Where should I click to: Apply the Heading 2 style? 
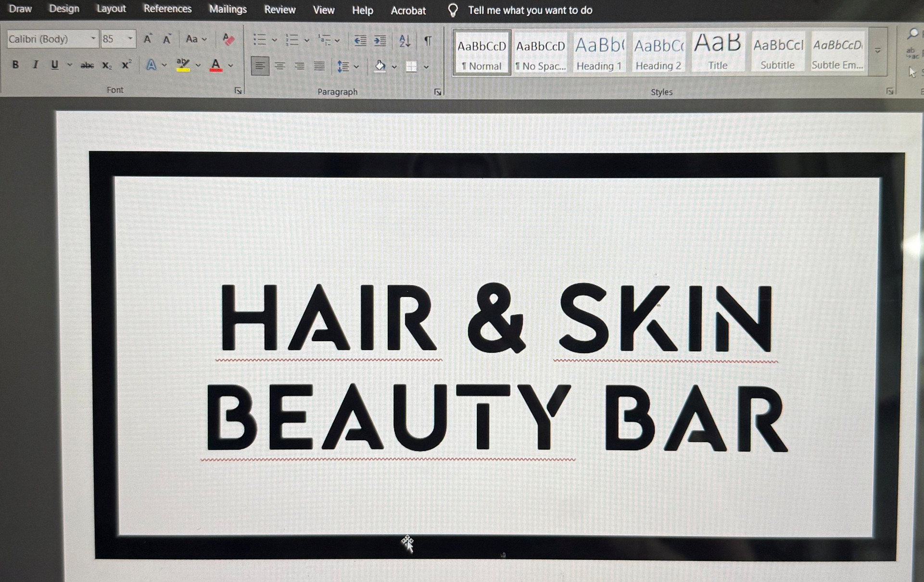pos(658,52)
